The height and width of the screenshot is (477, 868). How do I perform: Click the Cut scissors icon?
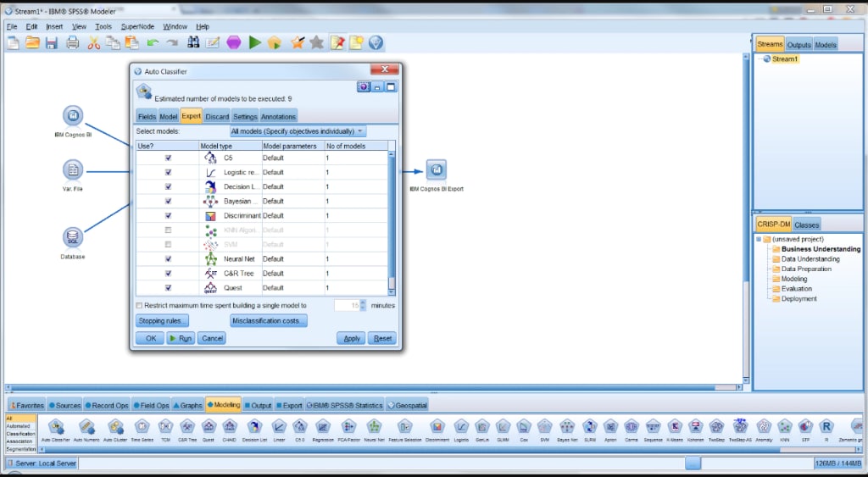93,42
